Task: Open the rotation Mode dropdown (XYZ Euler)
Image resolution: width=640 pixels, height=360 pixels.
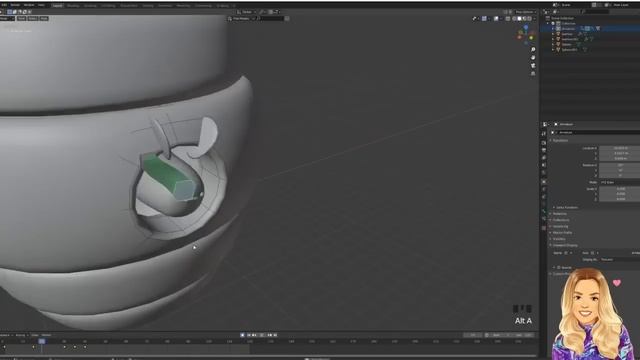Action: [x=620, y=182]
